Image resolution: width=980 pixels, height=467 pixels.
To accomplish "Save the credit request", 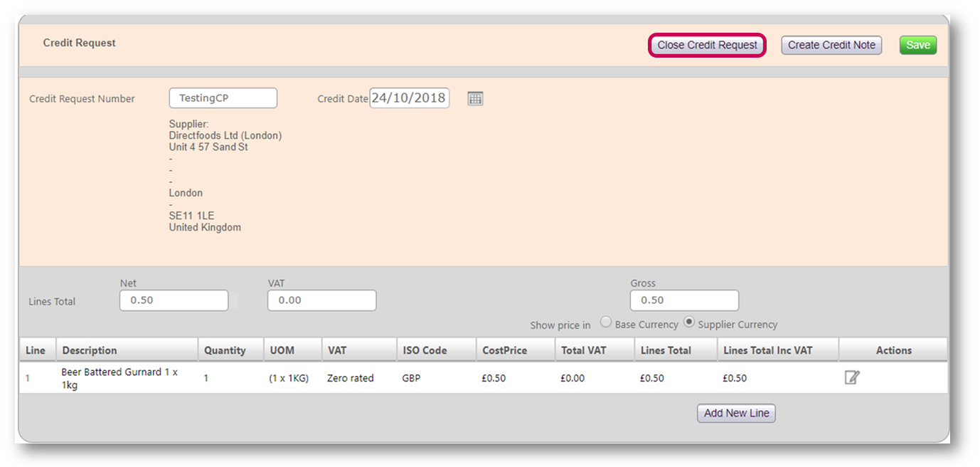I will [x=917, y=45].
